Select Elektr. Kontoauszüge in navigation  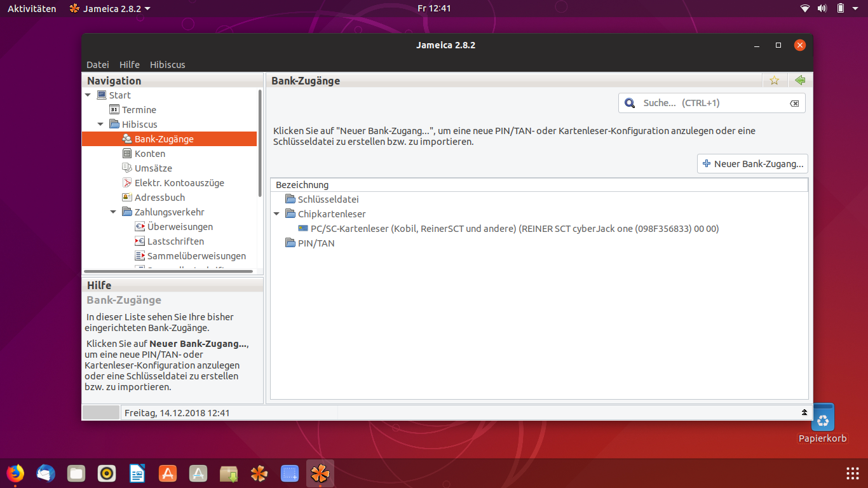coord(179,183)
